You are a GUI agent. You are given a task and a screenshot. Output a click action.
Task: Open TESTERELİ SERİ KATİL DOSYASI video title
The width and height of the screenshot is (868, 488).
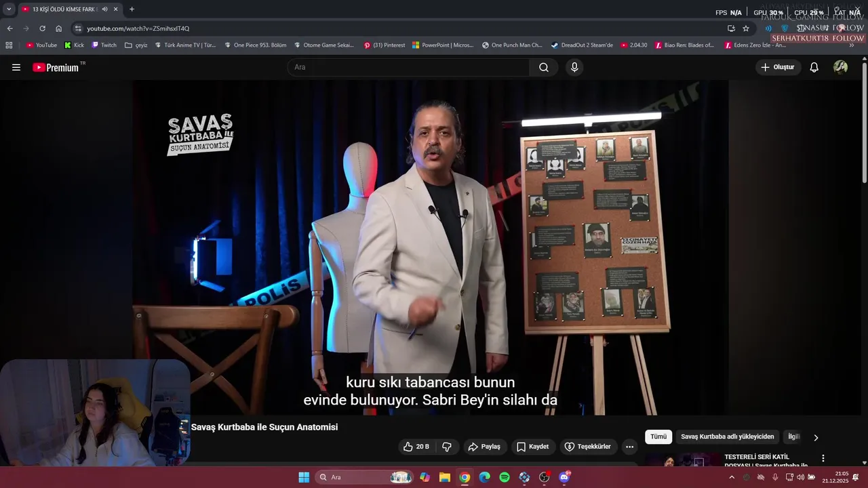(x=766, y=461)
